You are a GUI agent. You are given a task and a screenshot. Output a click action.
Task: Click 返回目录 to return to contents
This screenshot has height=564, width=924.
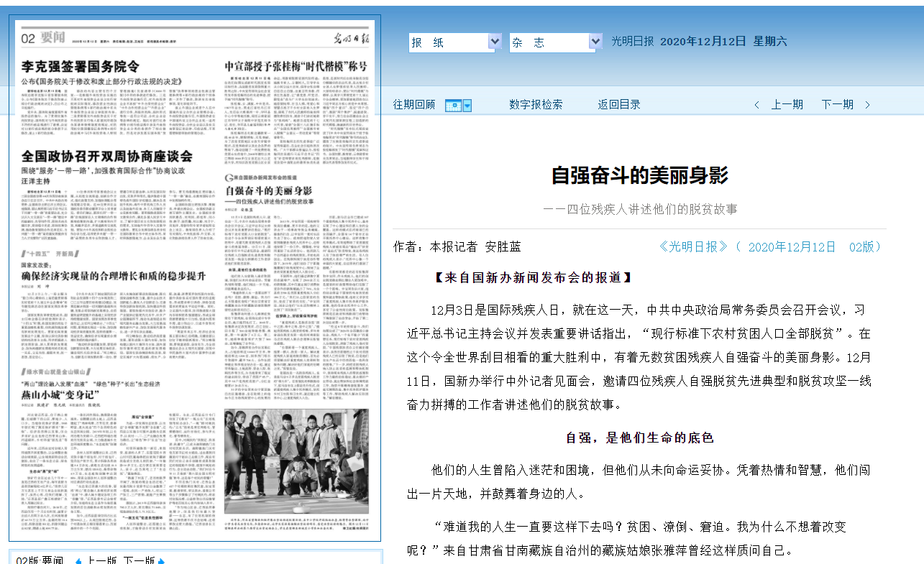[619, 105]
